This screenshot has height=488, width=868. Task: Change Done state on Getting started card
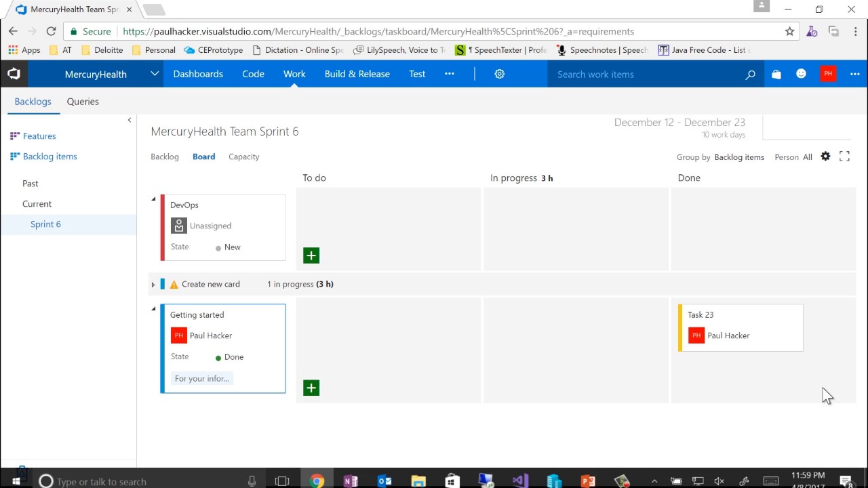234,357
